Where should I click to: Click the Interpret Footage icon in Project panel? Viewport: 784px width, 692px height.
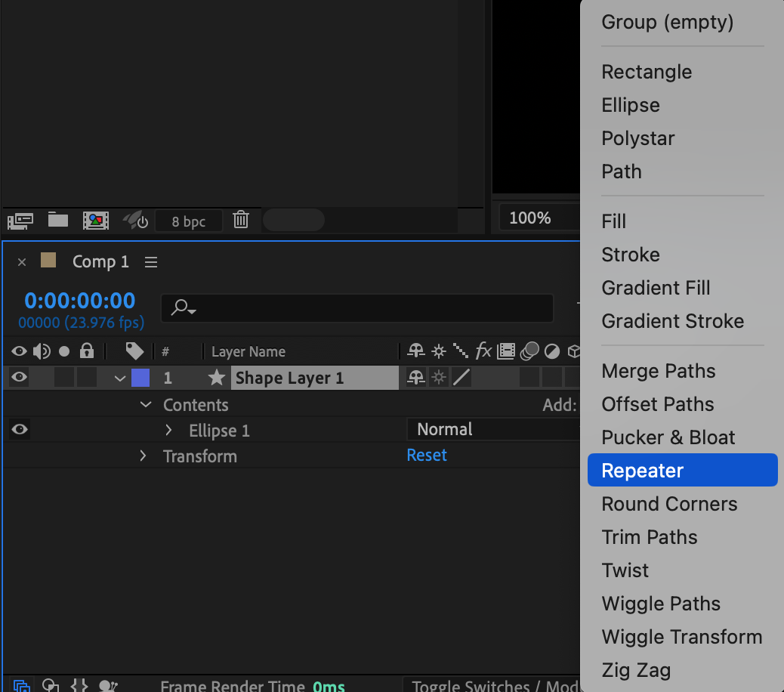(x=20, y=221)
